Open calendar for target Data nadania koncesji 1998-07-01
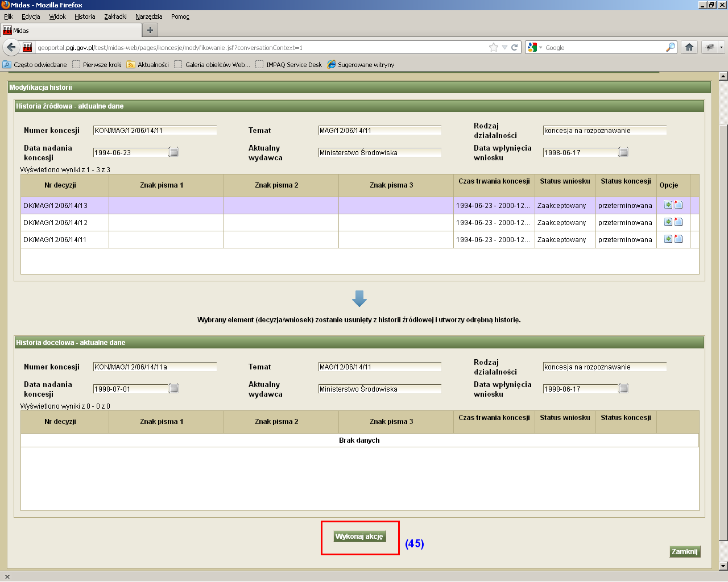This screenshot has height=582, width=728. 174,389
